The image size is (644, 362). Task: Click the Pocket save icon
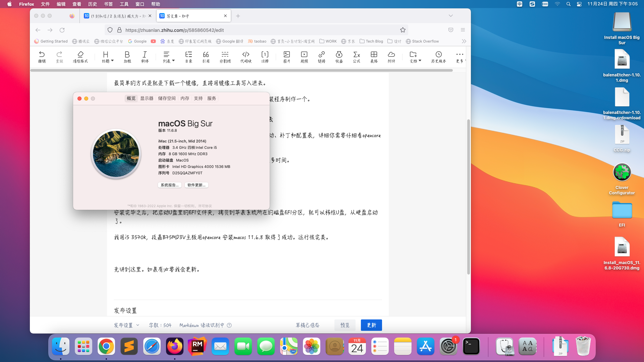(x=451, y=30)
